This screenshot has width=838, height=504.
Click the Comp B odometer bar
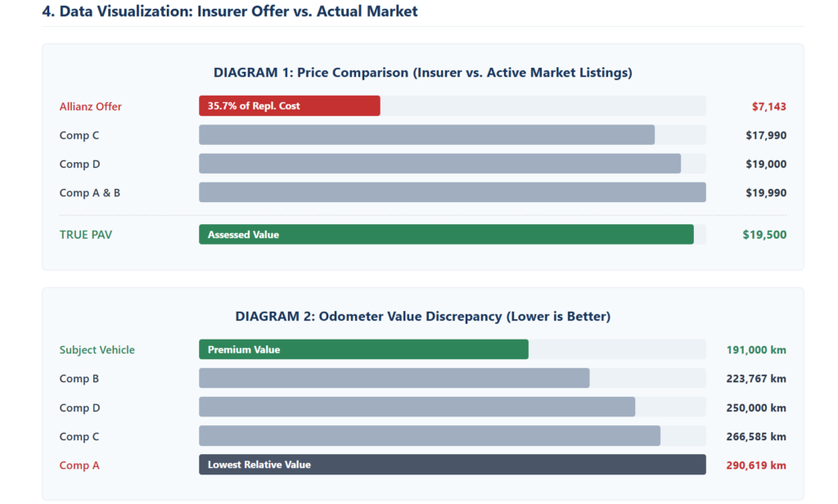[x=394, y=379]
